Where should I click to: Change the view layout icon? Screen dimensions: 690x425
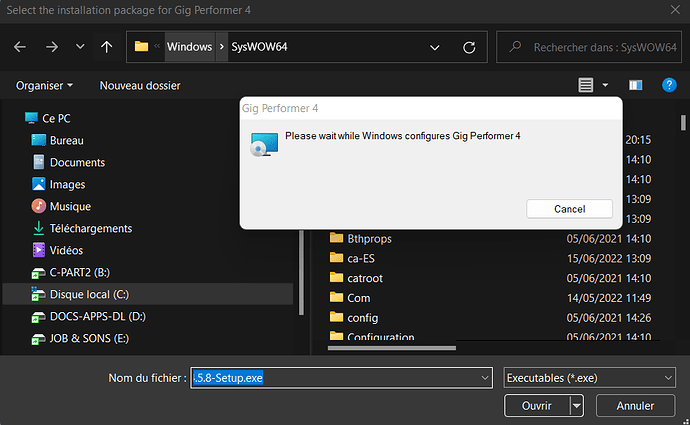(x=585, y=85)
